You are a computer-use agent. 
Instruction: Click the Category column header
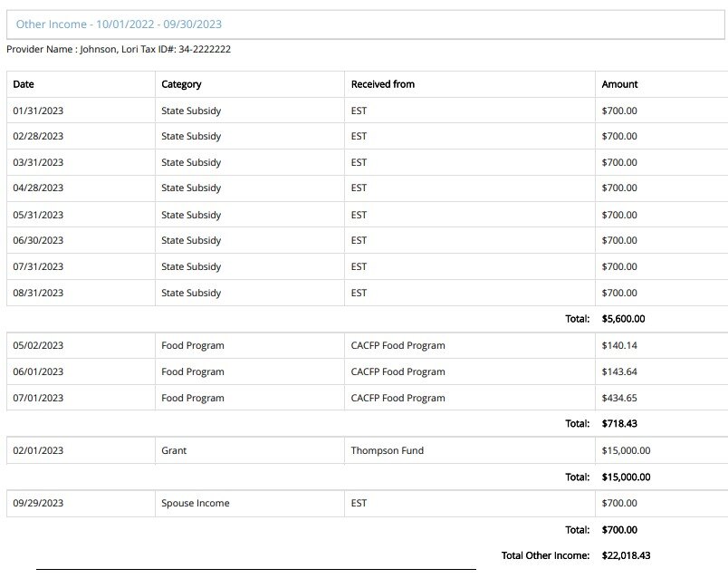click(181, 84)
